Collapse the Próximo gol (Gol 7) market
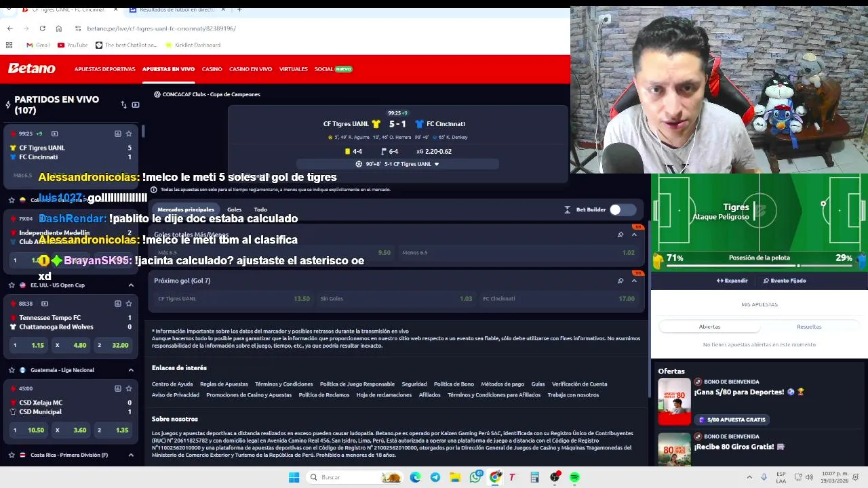Viewport: 868px width, 488px height. [x=634, y=281]
